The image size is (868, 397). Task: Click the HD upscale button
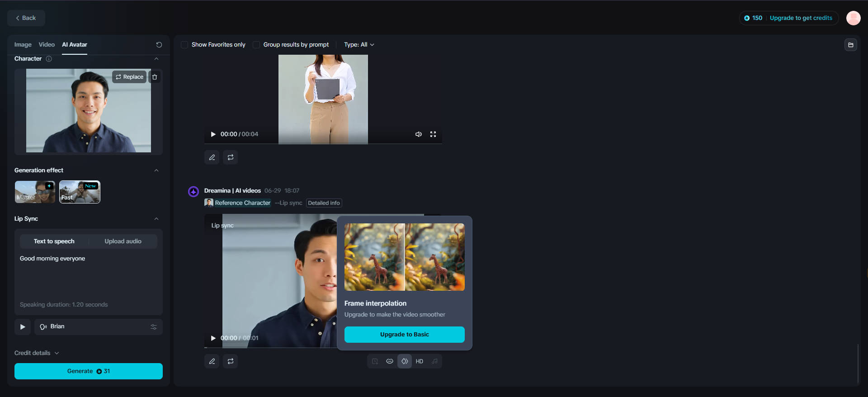420,361
